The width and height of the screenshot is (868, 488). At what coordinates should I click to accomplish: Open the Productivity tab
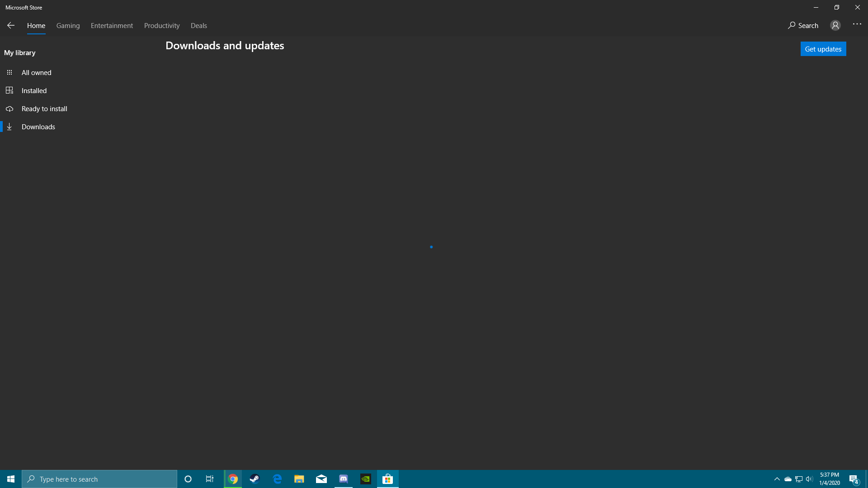162,25
